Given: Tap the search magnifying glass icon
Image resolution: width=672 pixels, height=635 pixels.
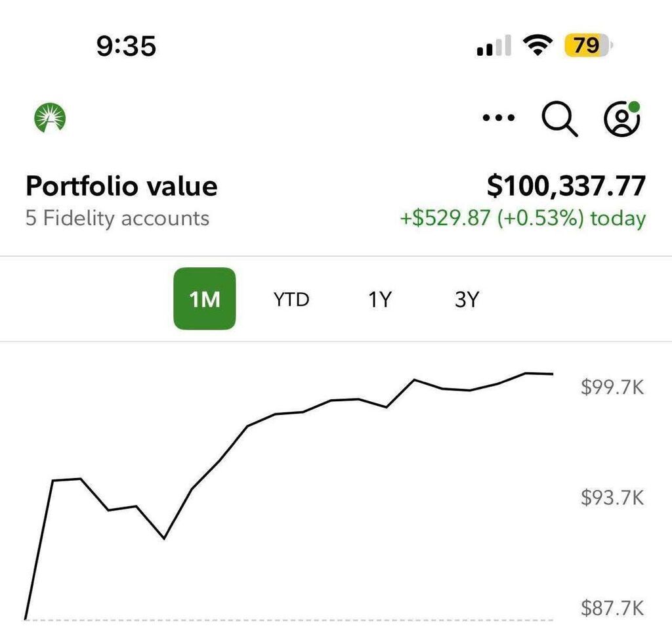Looking at the screenshot, I should (560, 119).
